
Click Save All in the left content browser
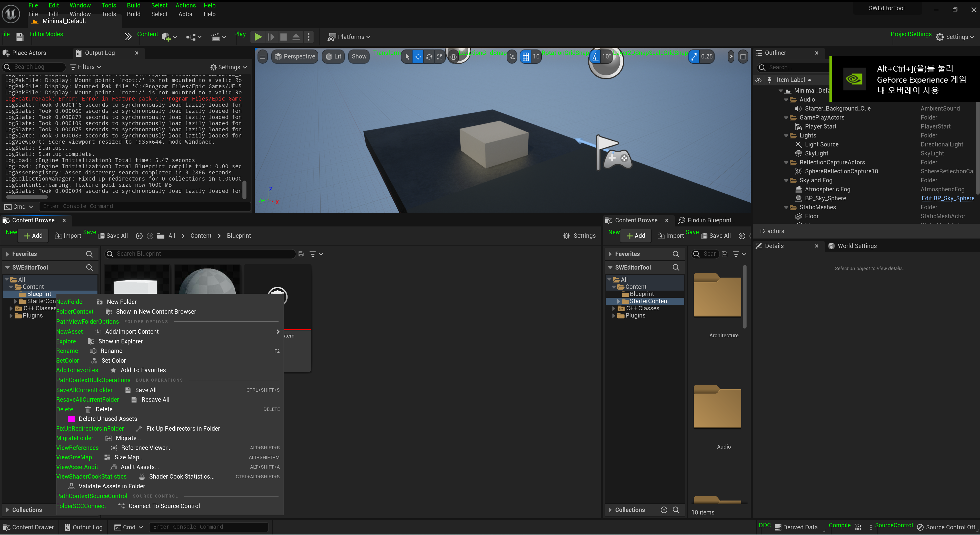113,235
